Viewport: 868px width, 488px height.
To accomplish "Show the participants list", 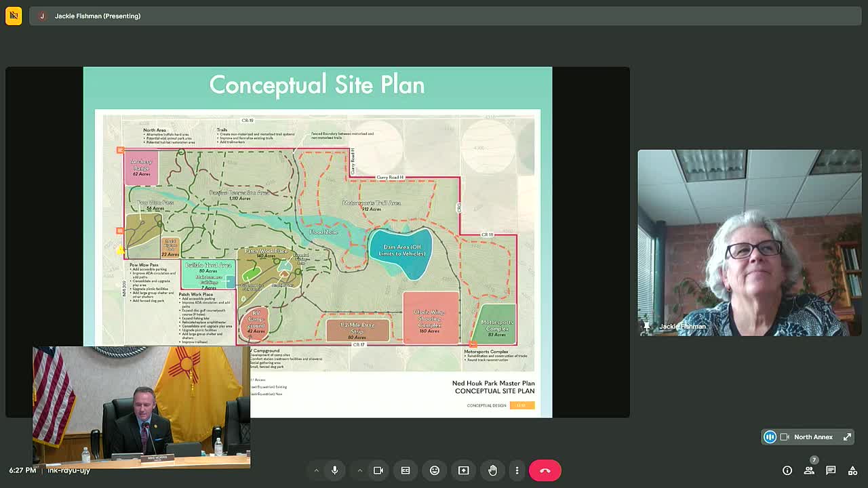I will [809, 470].
